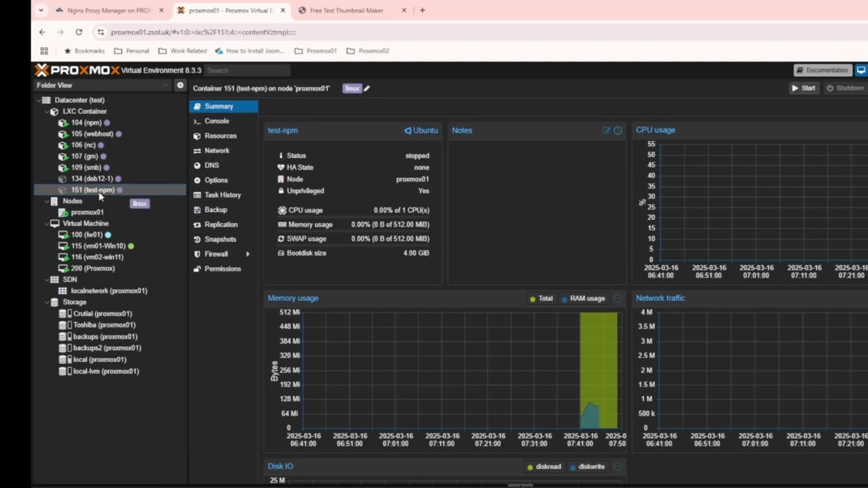Go back in browser
The width and height of the screenshot is (868, 488).
pyautogui.click(x=42, y=32)
